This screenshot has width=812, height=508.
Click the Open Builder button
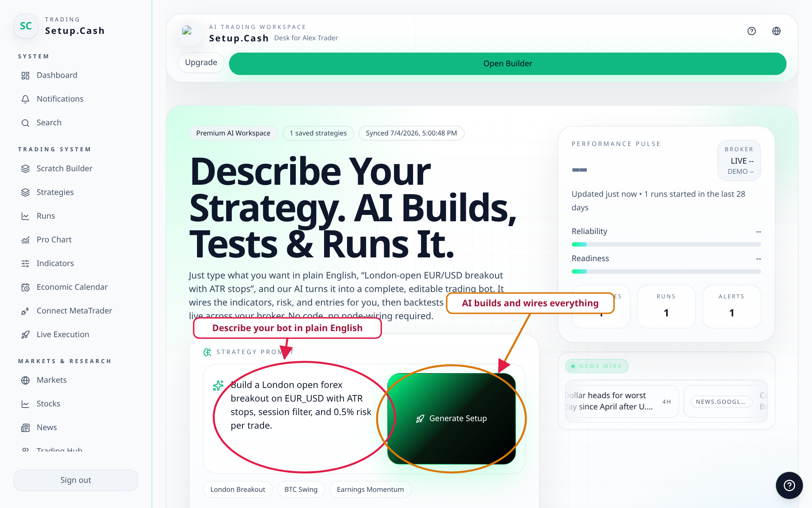(507, 64)
